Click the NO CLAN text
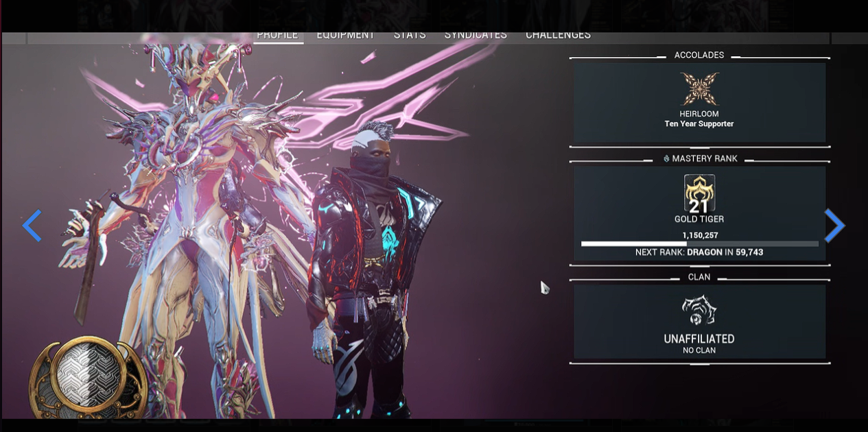 [699, 350]
